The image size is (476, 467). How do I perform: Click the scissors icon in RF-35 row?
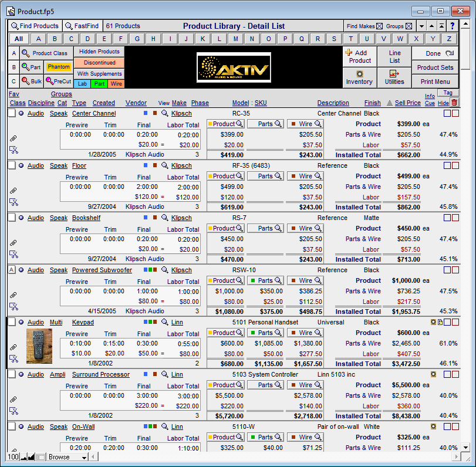point(13,202)
